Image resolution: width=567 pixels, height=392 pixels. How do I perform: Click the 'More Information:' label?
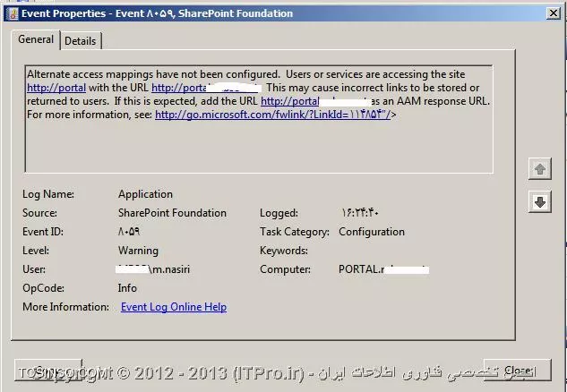65,307
